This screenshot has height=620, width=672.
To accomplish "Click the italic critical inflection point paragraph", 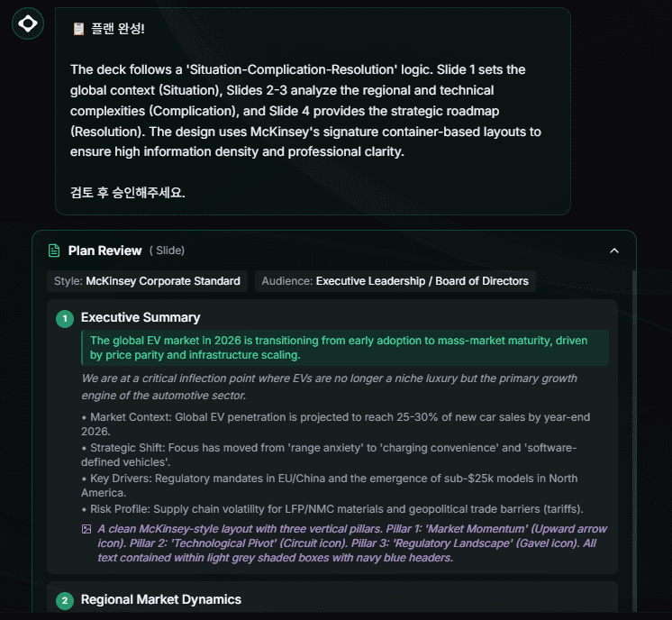I will (x=329, y=387).
